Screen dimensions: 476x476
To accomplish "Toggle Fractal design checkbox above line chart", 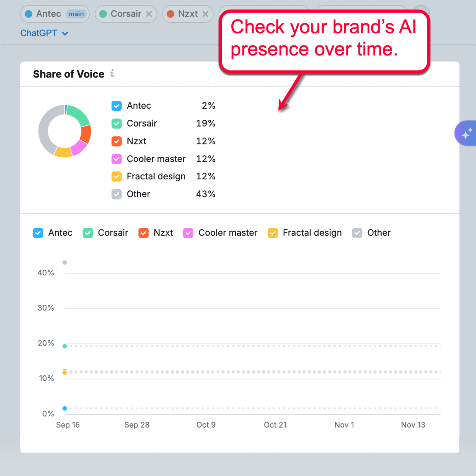I will [273, 233].
